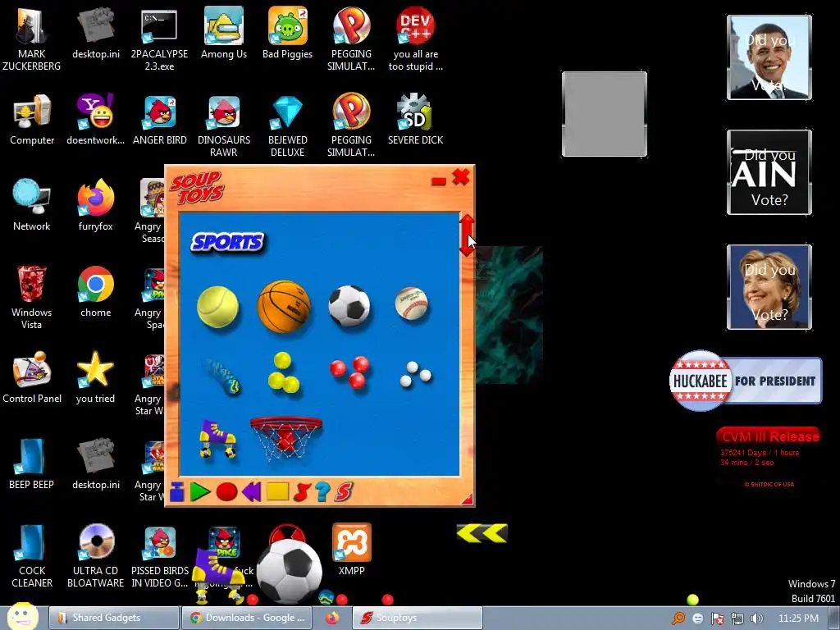Select the ULTRA CD BLOATWARE icon
This screenshot has width=840, height=630.
tap(95, 555)
